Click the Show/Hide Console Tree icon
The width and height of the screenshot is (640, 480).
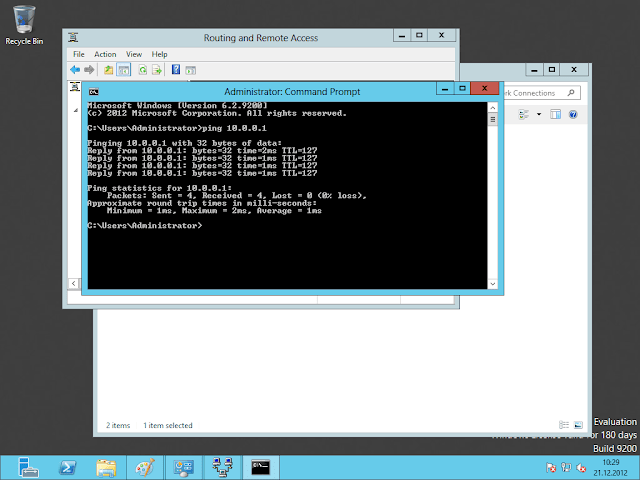pyautogui.click(x=124, y=70)
